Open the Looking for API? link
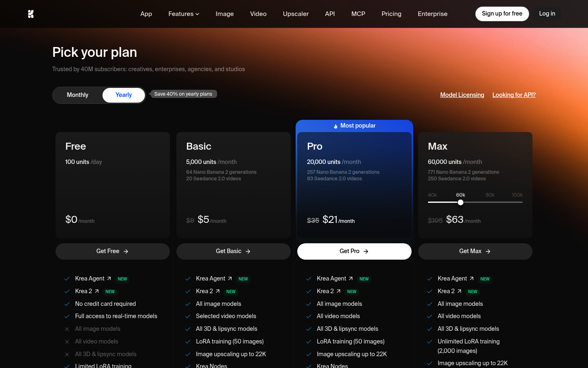588x368 pixels. (x=514, y=95)
